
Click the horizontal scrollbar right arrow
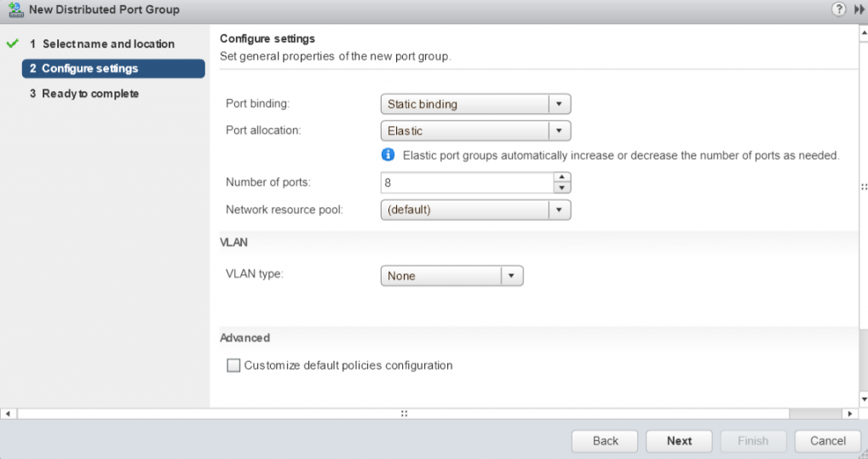(x=849, y=413)
